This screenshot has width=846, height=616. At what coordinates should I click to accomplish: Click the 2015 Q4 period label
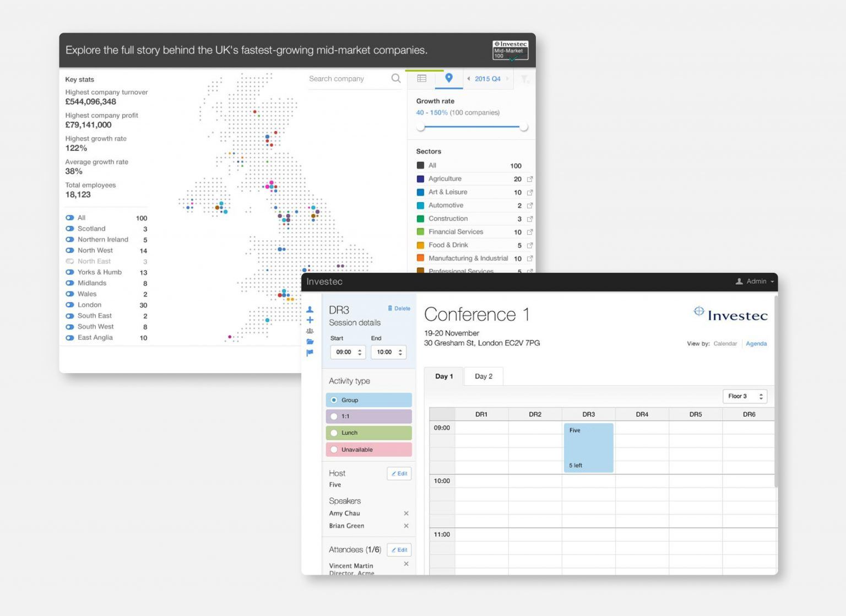tap(487, 79)
